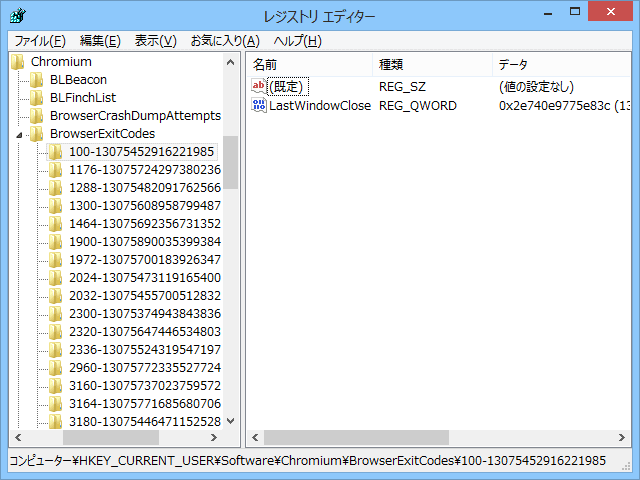Click folder icon of key 2320-13075647446534803
The image size is (640, 480).
click(56, 331)
